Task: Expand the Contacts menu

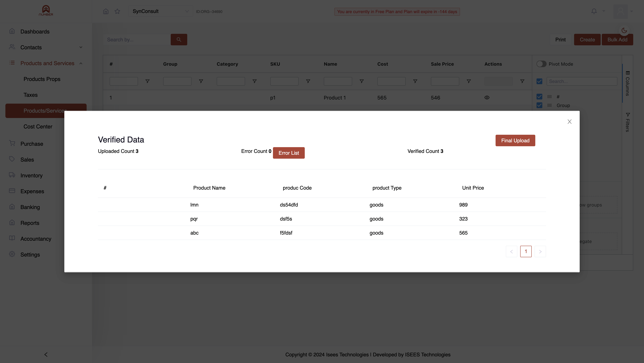Action: click(x=46, y=47)
